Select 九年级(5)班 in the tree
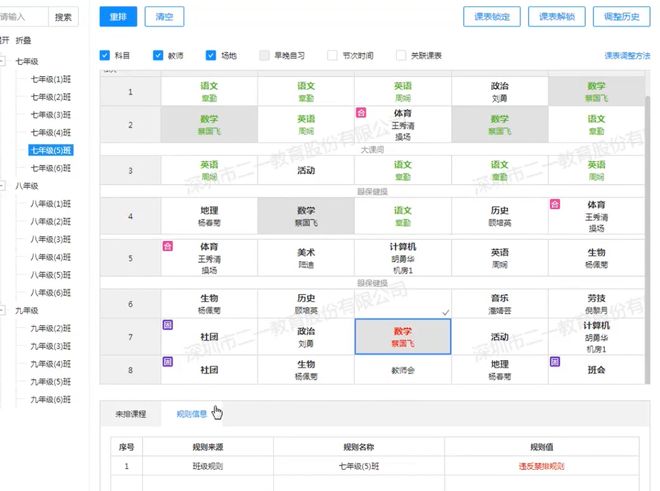660x491 pixels. [51, 382]
